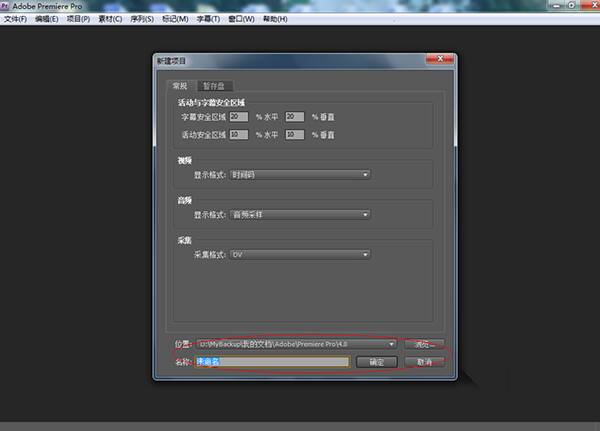Click 活动安全区域 vertical percentage field
This screenshot has width=600, height=431.
[x=295, y=135]
